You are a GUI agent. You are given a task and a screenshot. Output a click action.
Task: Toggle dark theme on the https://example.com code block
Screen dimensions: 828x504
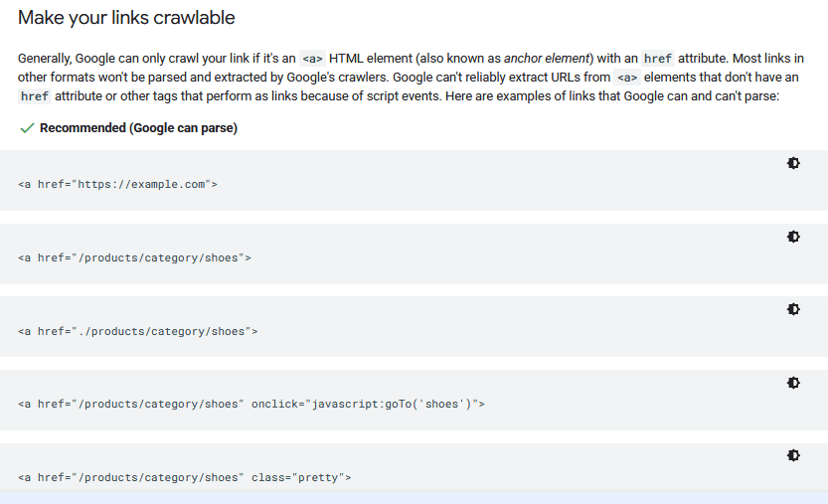point(792,163)
